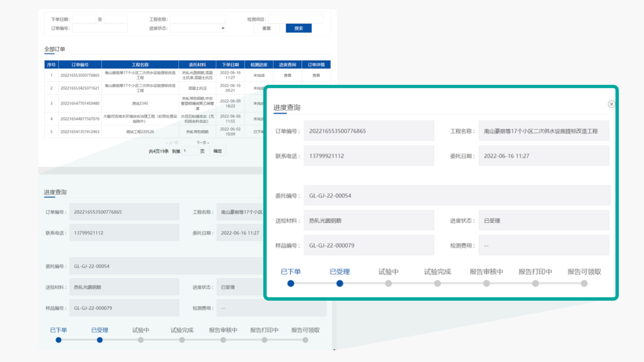
Task: Click the 重置 reset button
Action: [267, 28]
